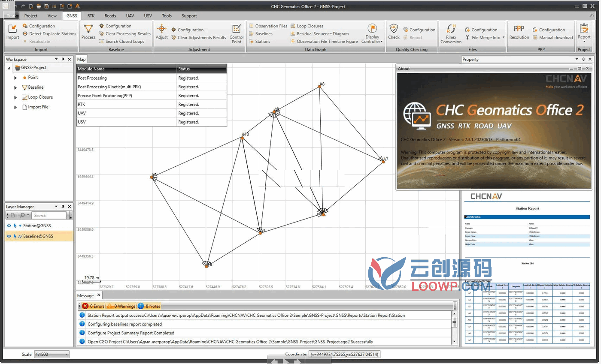Expand the Baseline tree node
601x364 pixels.
click(16, 87)
